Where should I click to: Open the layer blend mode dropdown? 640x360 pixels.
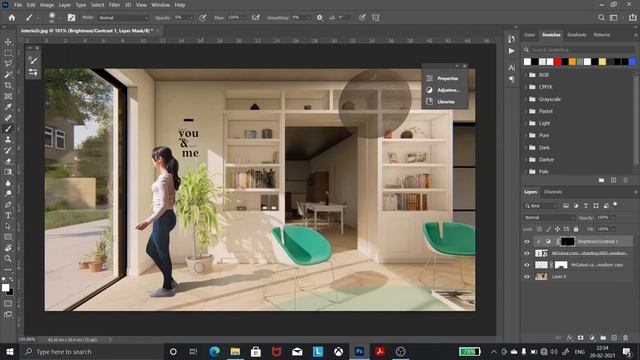[549, 218]
